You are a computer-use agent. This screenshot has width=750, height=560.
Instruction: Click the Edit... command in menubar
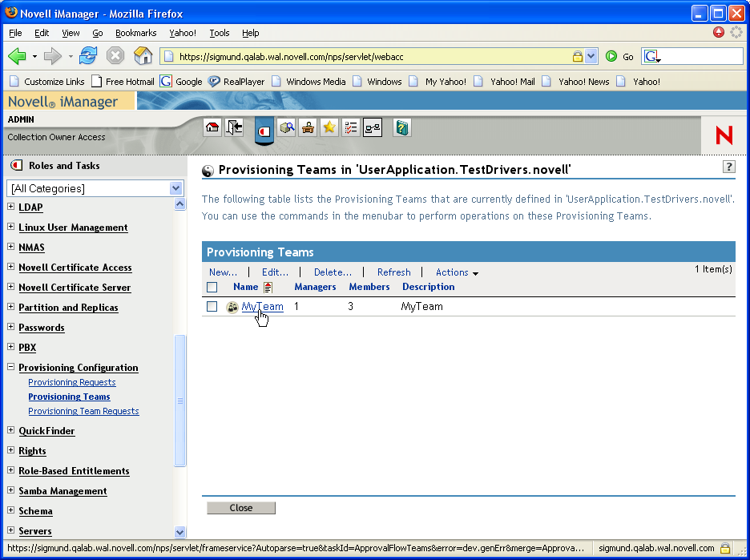tap(275, 272)
